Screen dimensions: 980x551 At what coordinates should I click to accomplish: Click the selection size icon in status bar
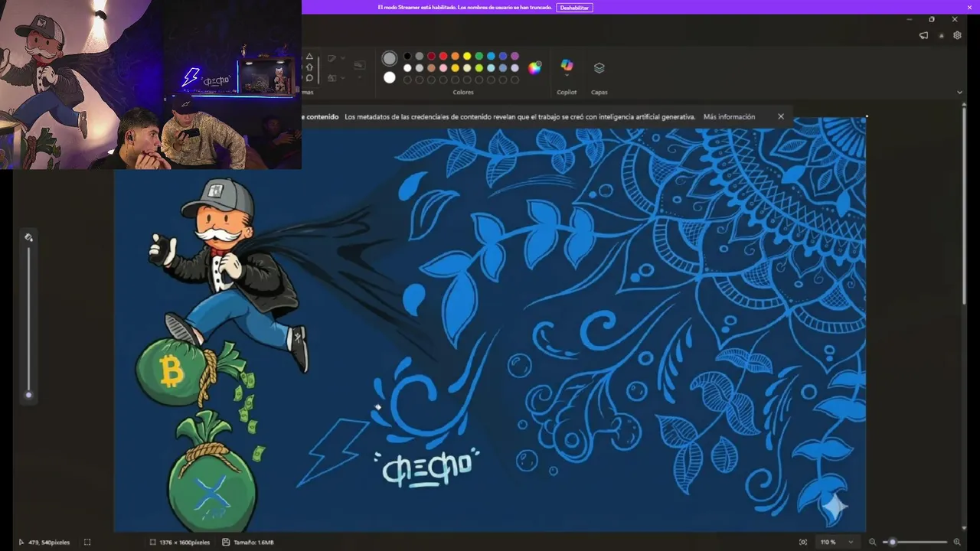[x=87, y=542]
